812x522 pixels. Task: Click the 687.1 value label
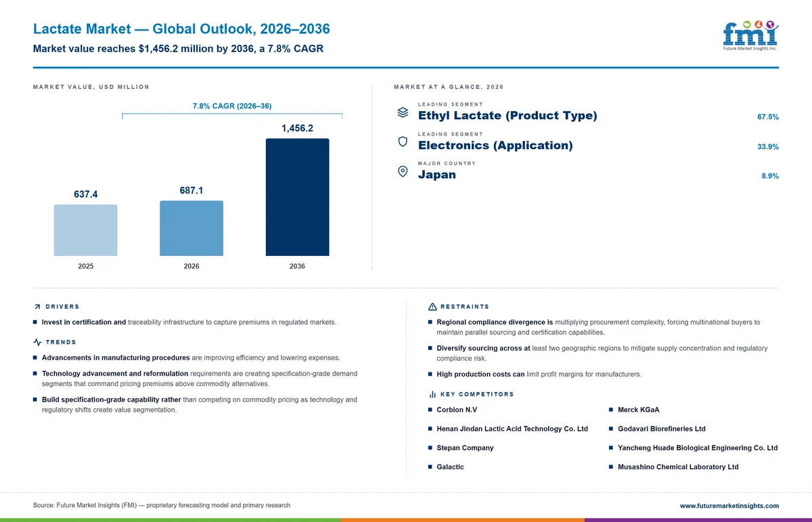(x=191, y=190)
